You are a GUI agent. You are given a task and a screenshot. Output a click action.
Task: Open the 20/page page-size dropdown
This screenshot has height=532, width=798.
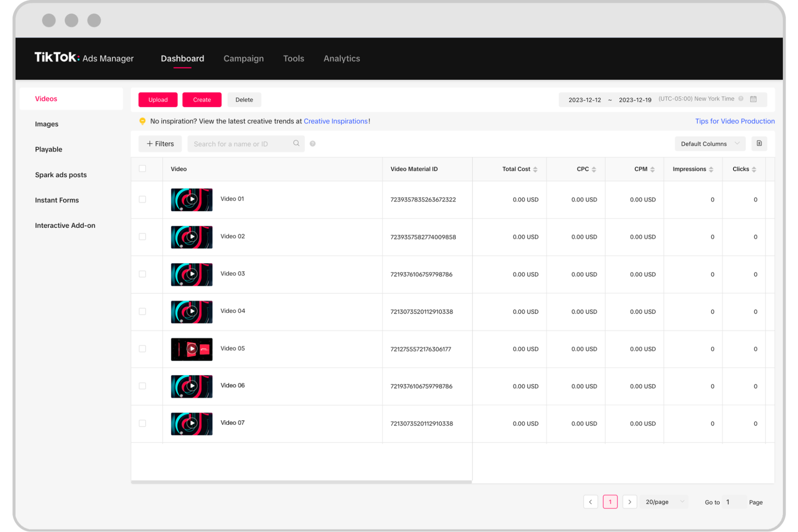coord(664,502)
